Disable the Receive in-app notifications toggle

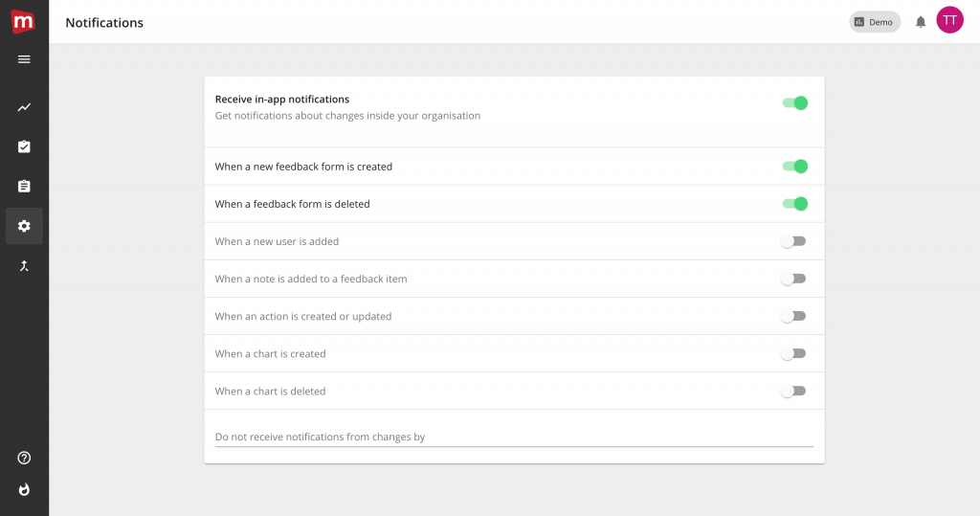794,103
